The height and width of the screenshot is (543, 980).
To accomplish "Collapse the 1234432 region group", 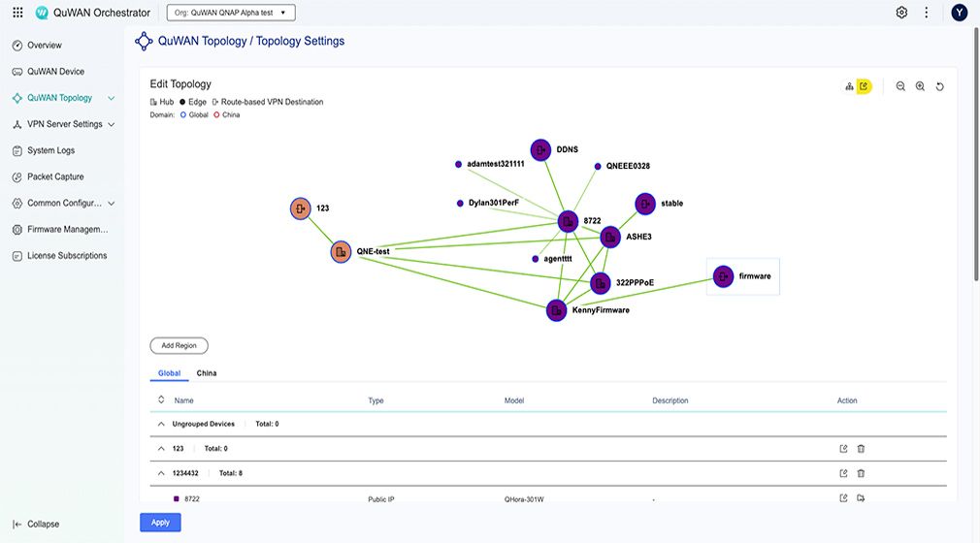I will (160, 473).
